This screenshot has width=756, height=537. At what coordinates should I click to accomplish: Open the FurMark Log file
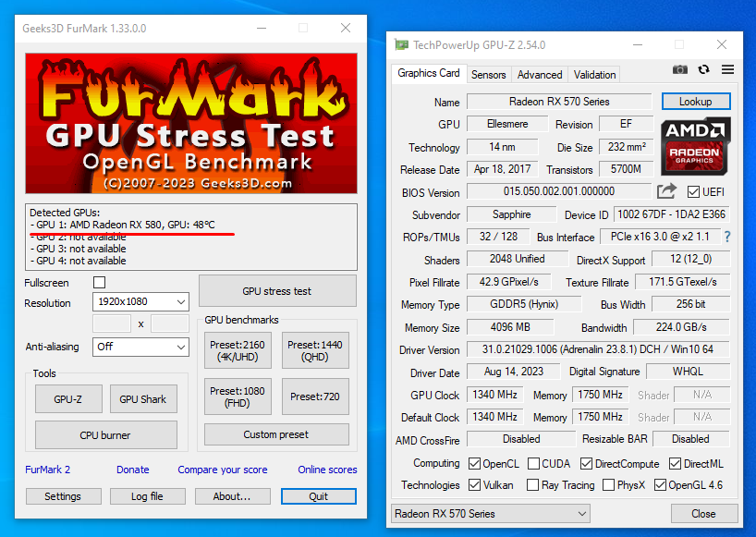148,496
